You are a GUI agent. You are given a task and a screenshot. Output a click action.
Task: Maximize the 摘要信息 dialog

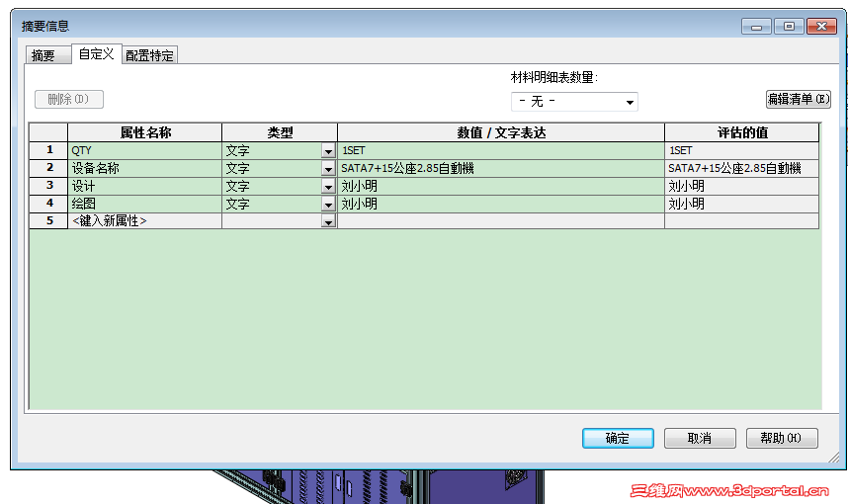click(789, 27)
